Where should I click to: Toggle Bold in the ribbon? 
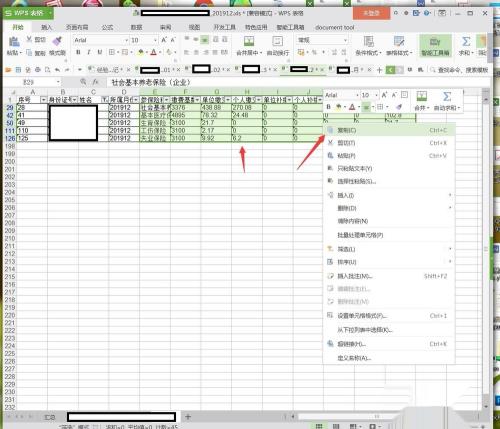pyautogui.click(x=78, y=52)
